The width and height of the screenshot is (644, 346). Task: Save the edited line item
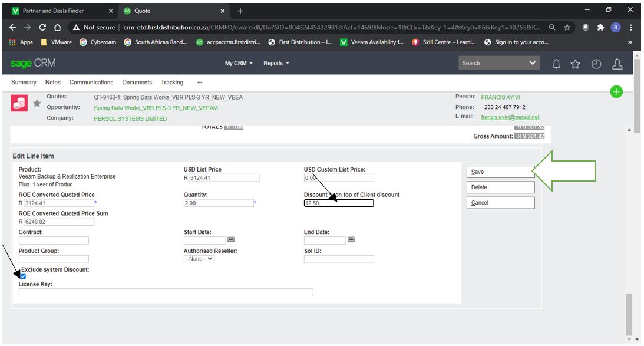pyautogui.click(x=500, y=172)
